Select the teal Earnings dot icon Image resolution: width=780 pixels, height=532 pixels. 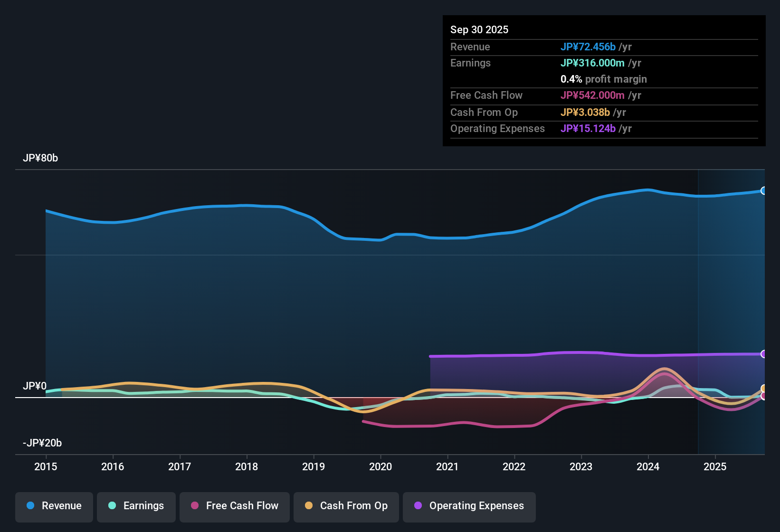(x=112, y=506)
